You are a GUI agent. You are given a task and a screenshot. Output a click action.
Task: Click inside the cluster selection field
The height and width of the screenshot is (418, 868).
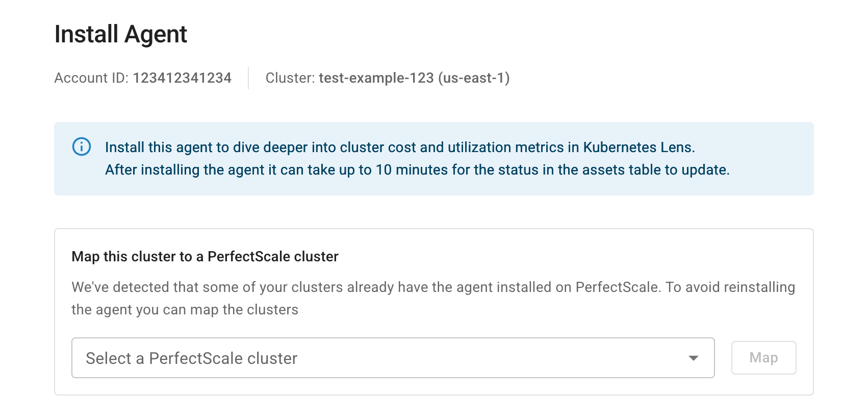tap(357, 358)
